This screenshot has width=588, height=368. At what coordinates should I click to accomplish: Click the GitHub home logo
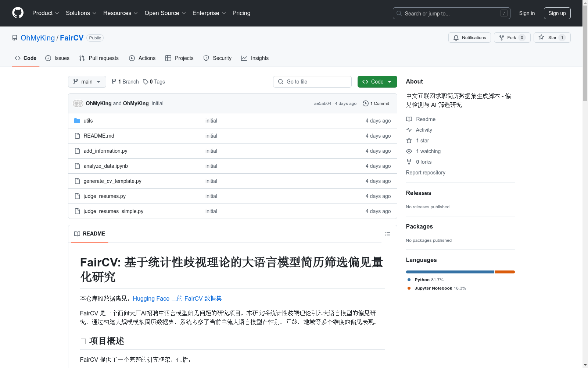(18, 13)
